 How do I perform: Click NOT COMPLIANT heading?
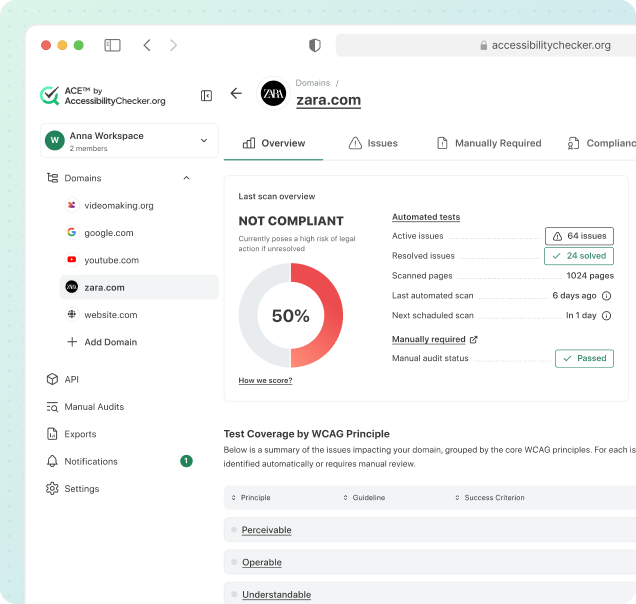(291, 221)
